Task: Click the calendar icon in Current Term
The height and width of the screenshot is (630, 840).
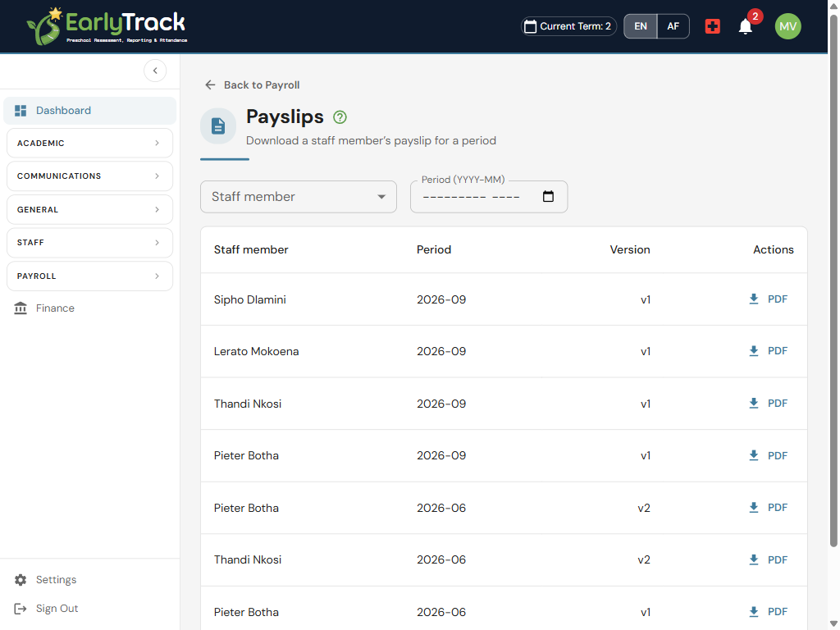Action: click(531, 26)
